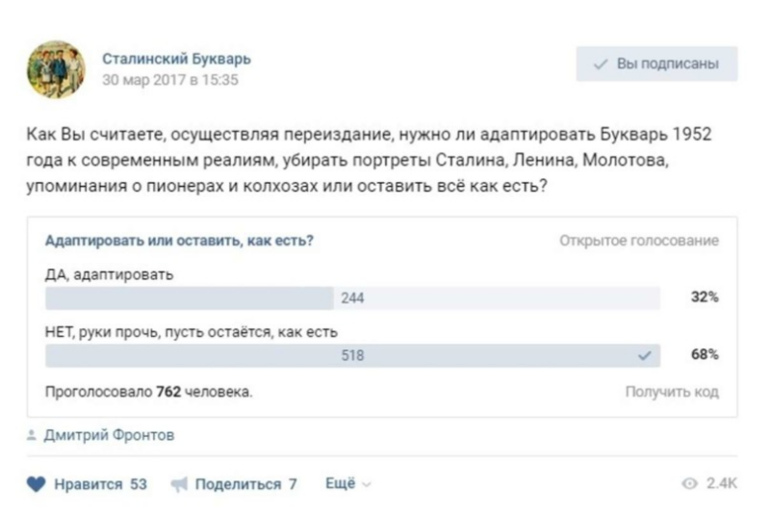The width and height of the screenshot is (770, 516).
Task: Click the Получить код link
Action: [x=672, y=392]
